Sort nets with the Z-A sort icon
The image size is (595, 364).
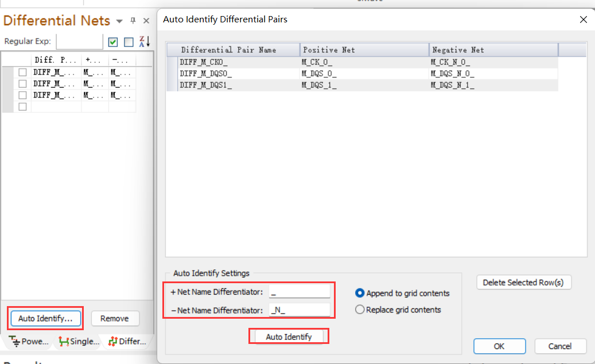(x=145, y=42)
